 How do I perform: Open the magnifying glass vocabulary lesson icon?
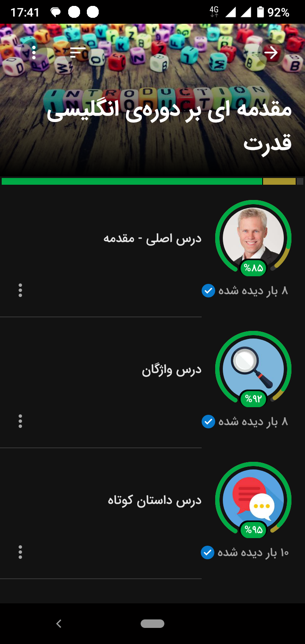(253, 369)
